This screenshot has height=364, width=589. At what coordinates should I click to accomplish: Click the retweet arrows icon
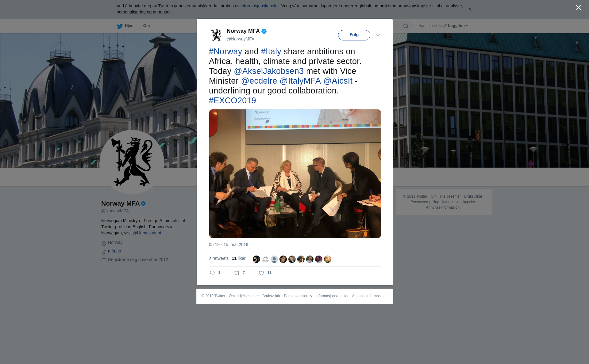237,273
